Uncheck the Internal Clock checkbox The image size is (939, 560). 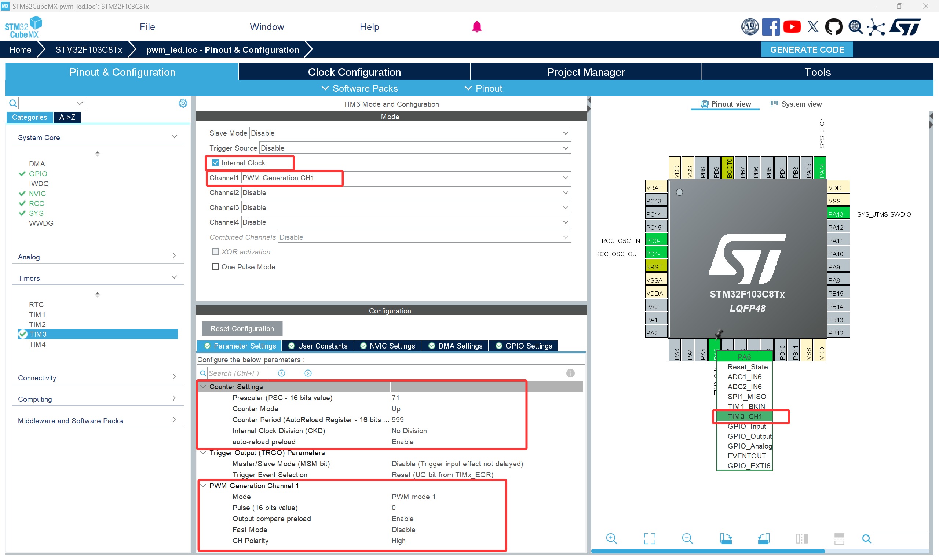(x=215, y=163)
